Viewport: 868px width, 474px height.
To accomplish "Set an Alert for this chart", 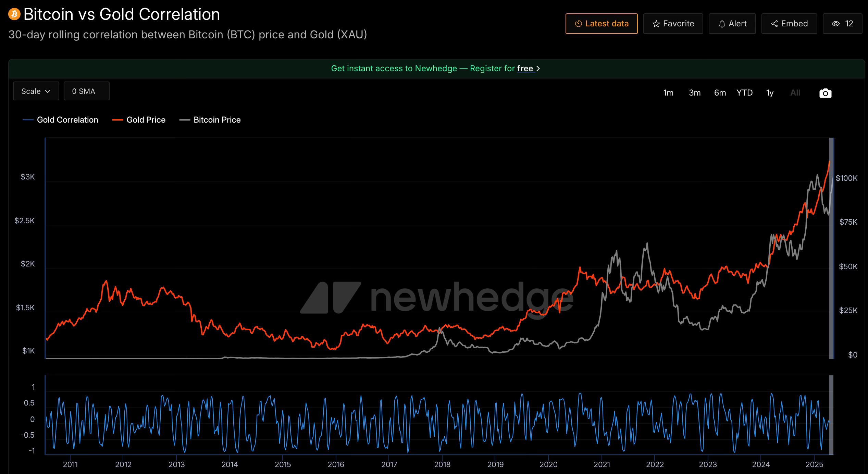I will (732, 24).
